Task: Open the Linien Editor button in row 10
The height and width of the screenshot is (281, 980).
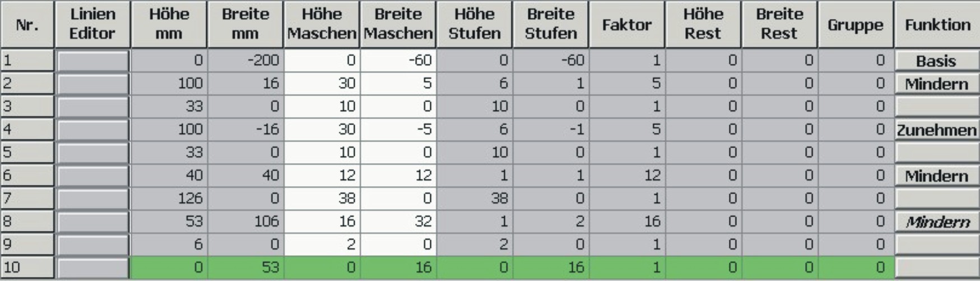Action: [93, 268]
